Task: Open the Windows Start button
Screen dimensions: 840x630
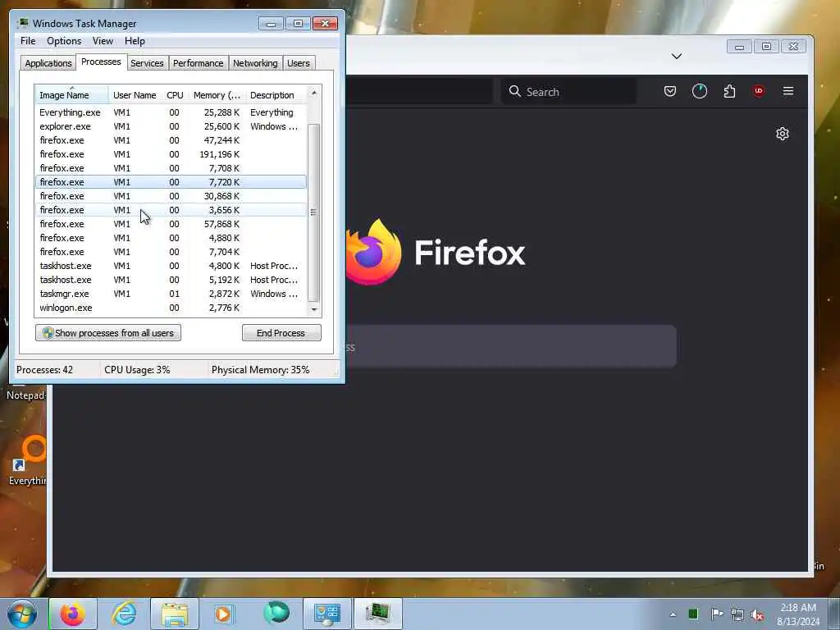Action: [x=22, y=614]
